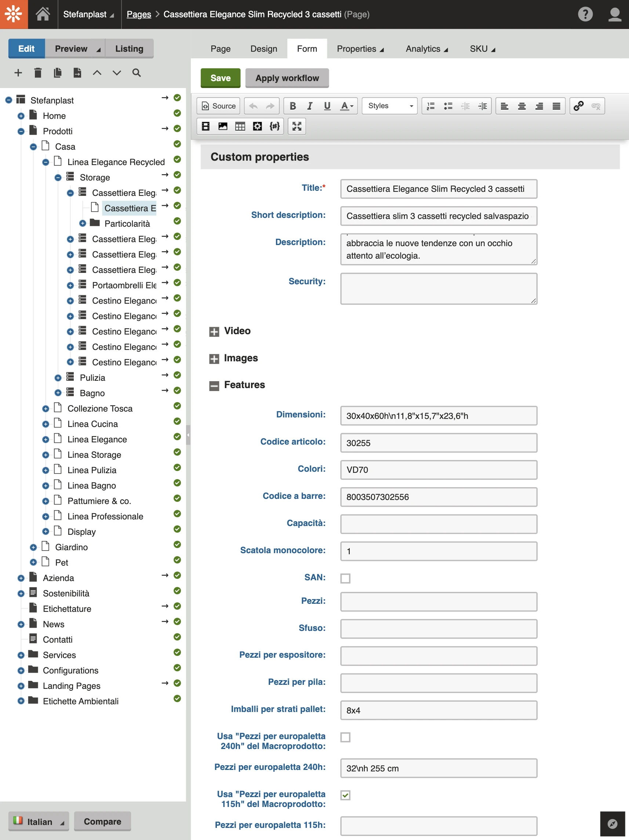Click the Title input field
The width and height of the screenshot is (629, 840).
pyautogui.click(x=438, y=189)
